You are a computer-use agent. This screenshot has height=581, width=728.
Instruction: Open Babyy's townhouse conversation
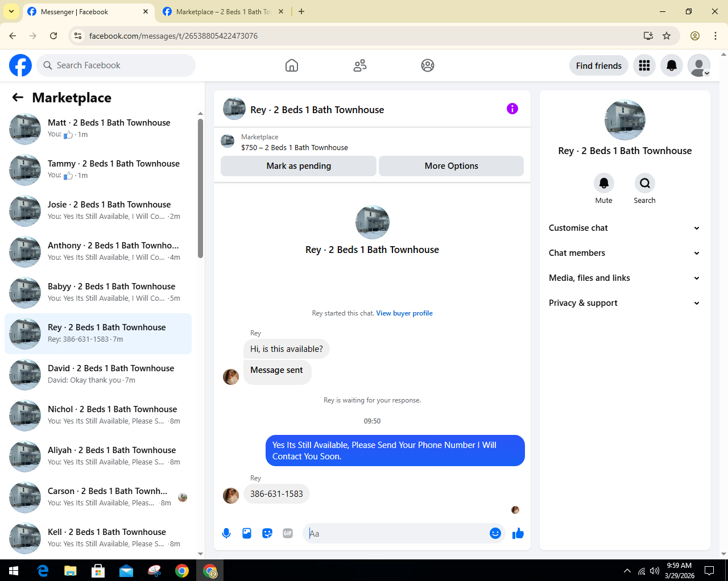(98, 293)
